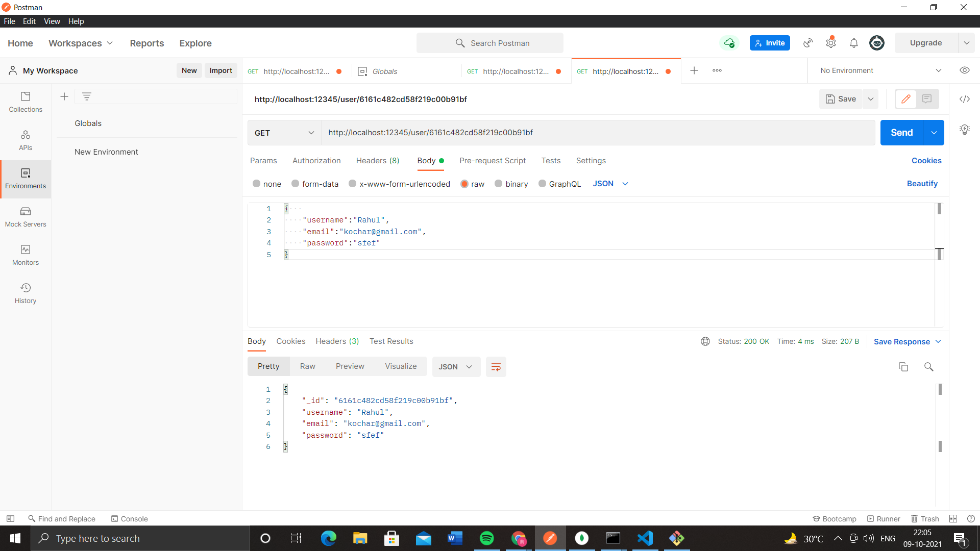Toggle response line wrap icon

[496, 367]
